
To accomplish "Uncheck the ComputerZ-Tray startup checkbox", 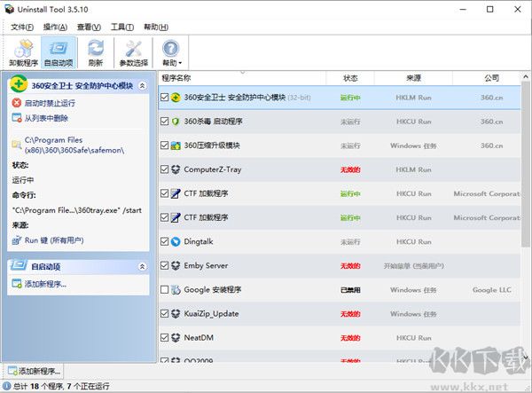I will point(164,169).
